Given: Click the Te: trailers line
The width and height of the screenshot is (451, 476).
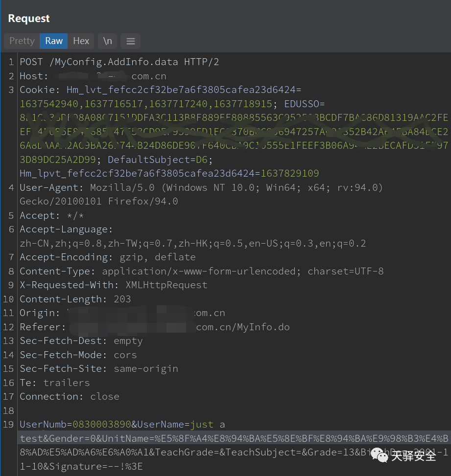Looking at the screenshot, I should click(55, 383).
